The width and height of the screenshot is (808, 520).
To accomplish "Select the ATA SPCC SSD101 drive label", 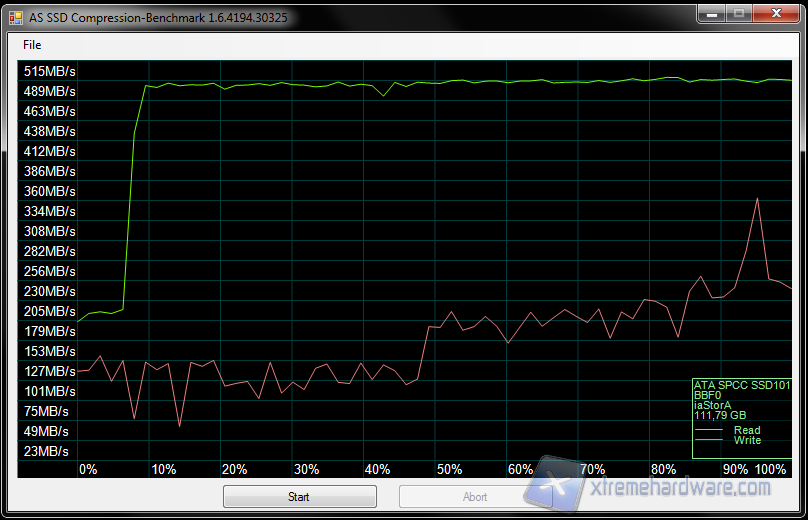I will pos(741,385).
